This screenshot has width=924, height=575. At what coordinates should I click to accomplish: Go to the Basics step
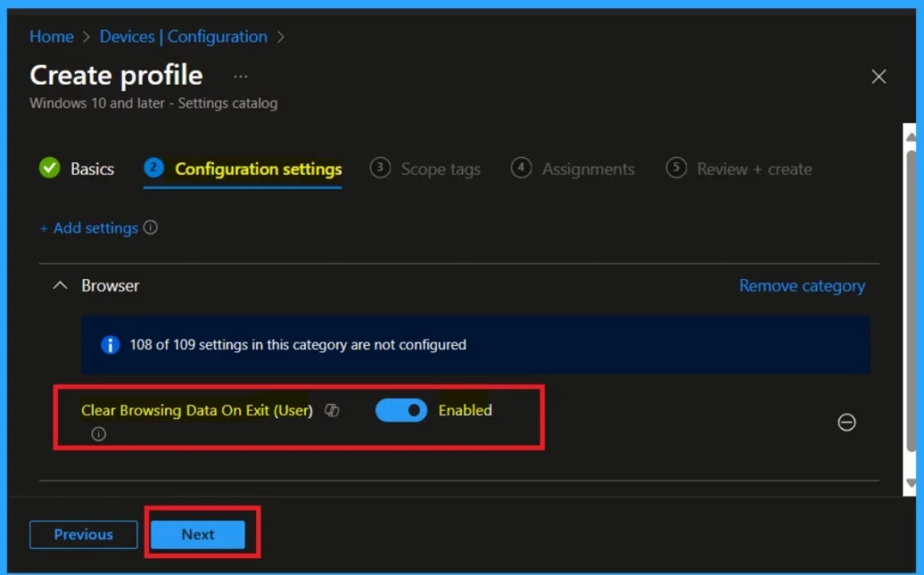(x=77, y=169)
